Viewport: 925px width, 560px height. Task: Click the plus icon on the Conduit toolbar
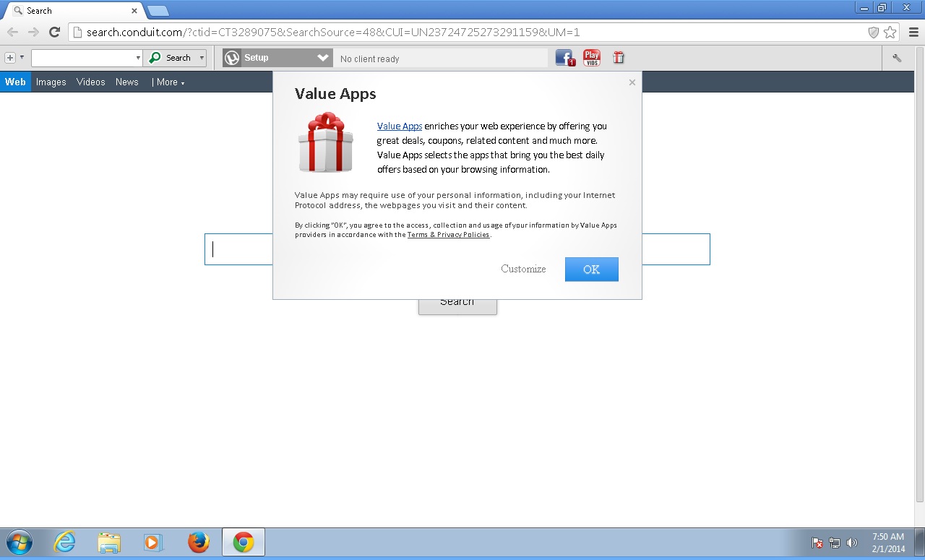pos(10,58)
